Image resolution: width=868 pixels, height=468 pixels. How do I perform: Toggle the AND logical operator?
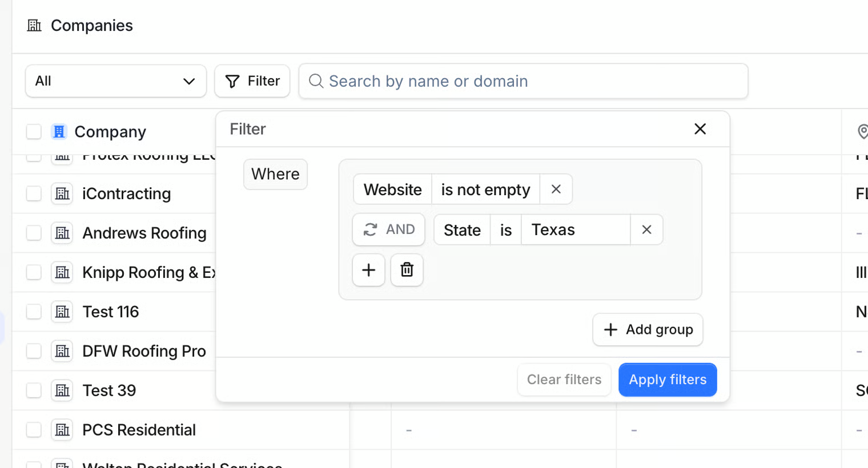389,229
